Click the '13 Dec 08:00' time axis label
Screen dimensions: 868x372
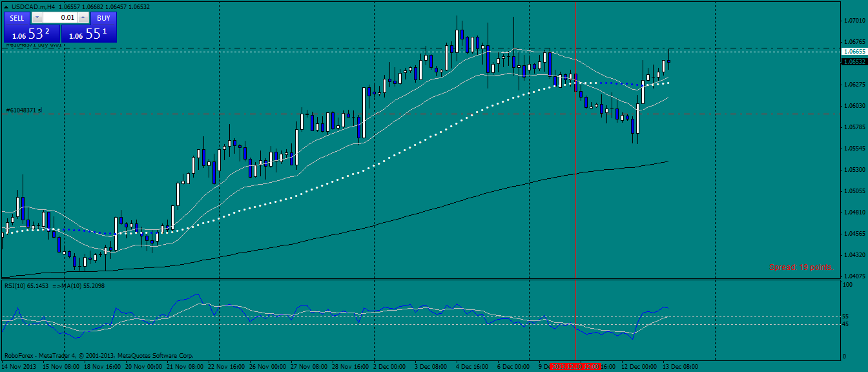(x=681, y=366)
